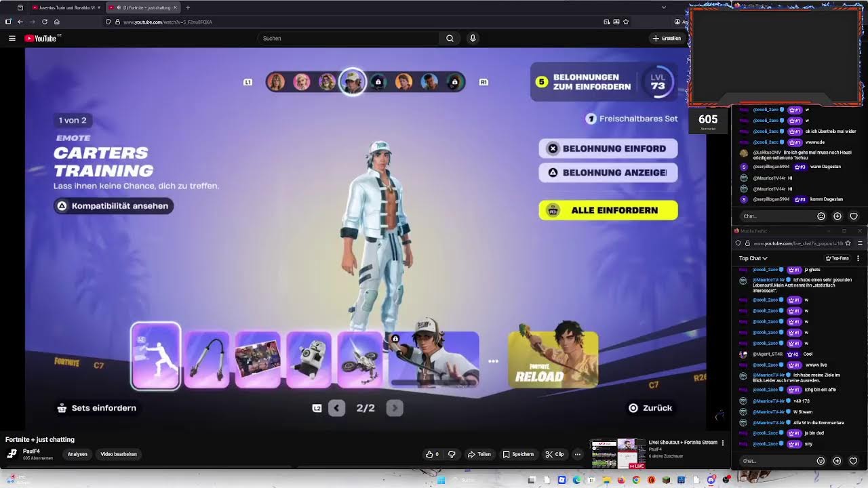Create a clip with the Clip button
Screen dimensions: 868x488
pyautogui.click(x=555, y=454)
